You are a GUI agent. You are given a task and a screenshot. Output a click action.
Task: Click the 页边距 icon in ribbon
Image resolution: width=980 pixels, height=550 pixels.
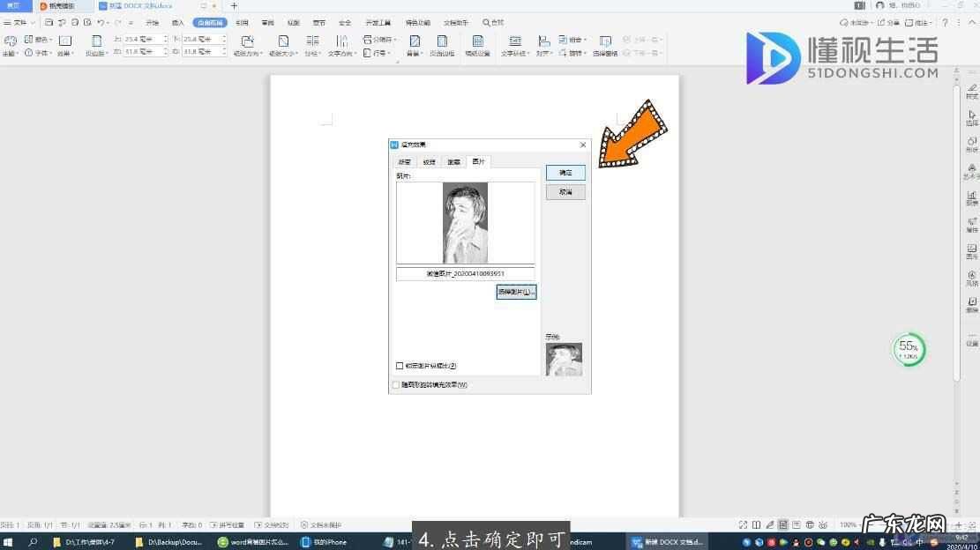tap(95, 46)
